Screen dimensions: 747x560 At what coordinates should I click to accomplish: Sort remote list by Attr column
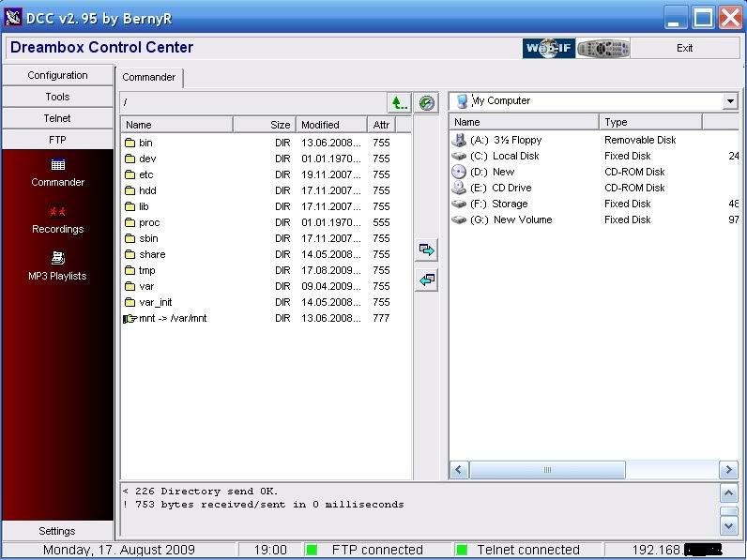(382, 125)
